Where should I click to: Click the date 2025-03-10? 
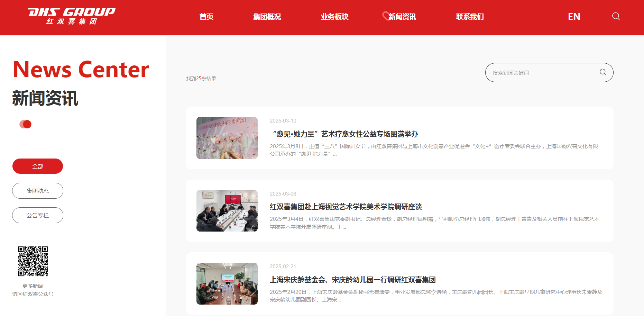point(283,121)
